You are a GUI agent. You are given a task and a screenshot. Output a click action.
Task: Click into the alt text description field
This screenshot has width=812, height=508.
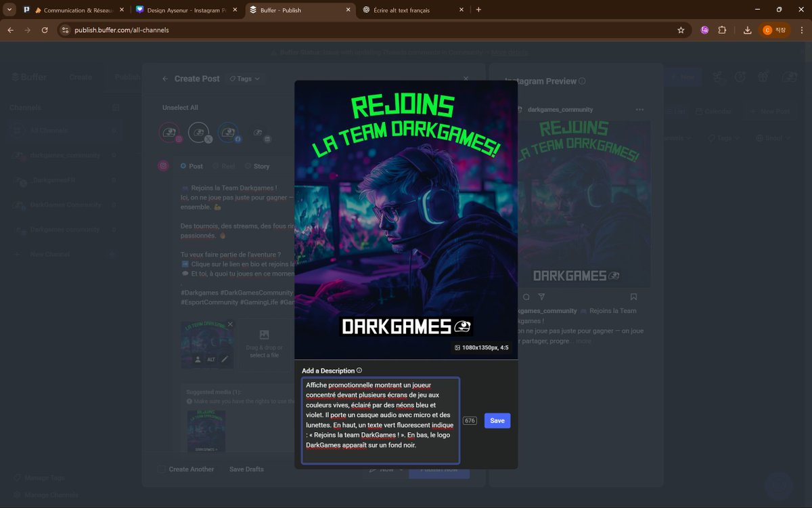(x=380, y=421)
